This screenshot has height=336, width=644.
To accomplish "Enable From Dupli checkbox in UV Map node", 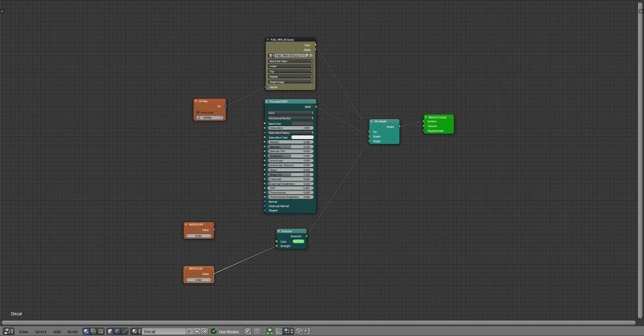I will 198,112.
